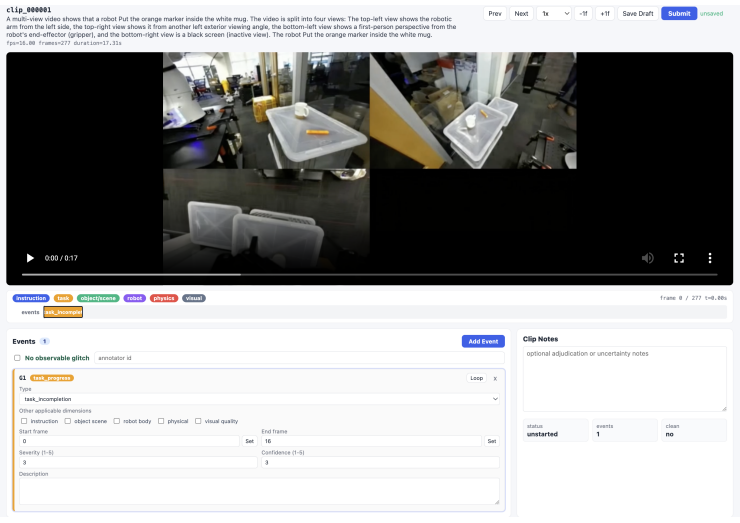Enter fullscreen video mode
Image resolution: width=740 pixels, height=523 pixels.
[x=679, y=258]
